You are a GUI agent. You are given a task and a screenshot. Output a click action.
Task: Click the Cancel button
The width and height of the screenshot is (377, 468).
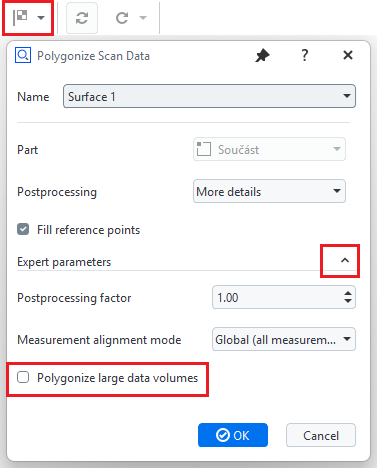point(321,435)
